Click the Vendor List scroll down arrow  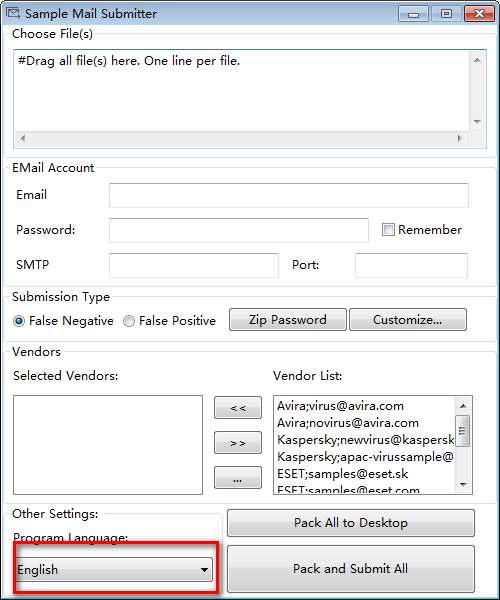pos(463,485)
